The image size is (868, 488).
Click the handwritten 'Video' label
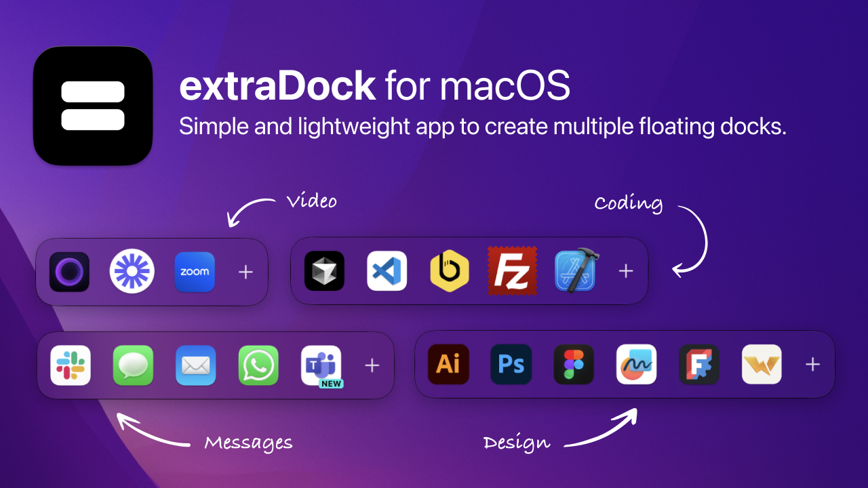pyautogui.click(x=311, y=201)
